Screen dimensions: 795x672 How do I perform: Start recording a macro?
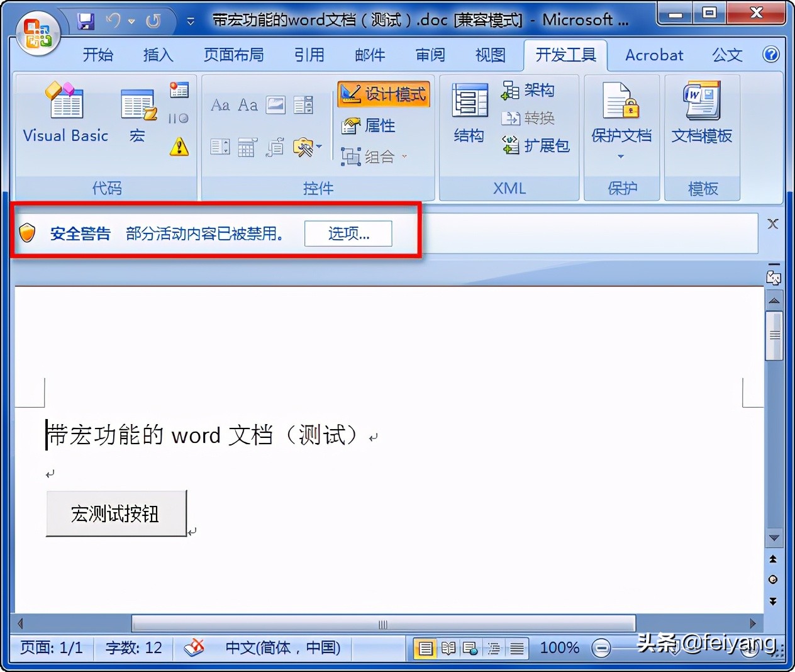pyautogui.click(x=179, y=90)
